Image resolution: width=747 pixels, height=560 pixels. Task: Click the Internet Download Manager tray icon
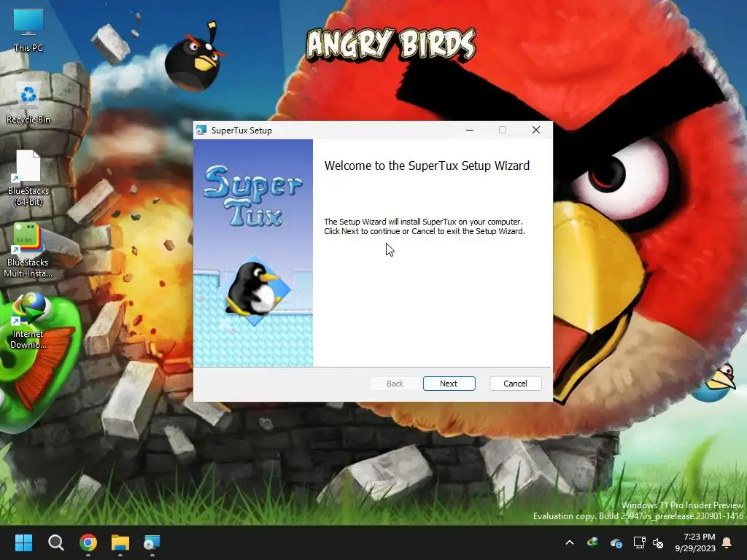click(592, 542)
